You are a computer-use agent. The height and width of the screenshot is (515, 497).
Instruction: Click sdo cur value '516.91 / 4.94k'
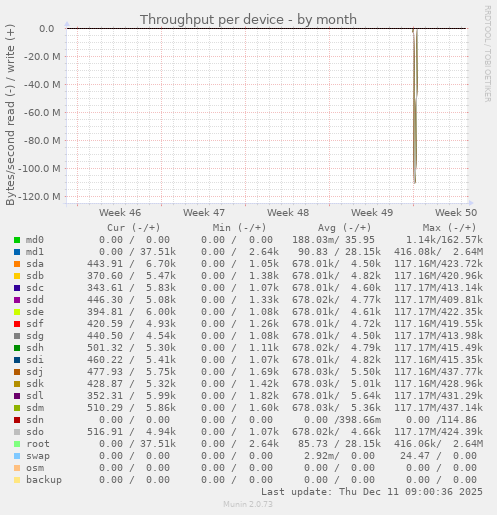pyautogui.click(x=131, y=432)
